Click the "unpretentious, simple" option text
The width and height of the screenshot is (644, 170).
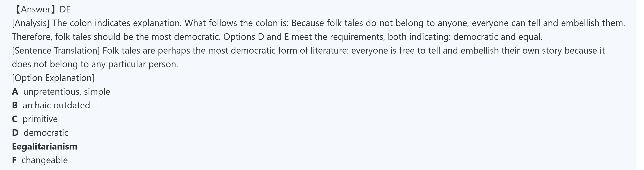click(67, 92)
